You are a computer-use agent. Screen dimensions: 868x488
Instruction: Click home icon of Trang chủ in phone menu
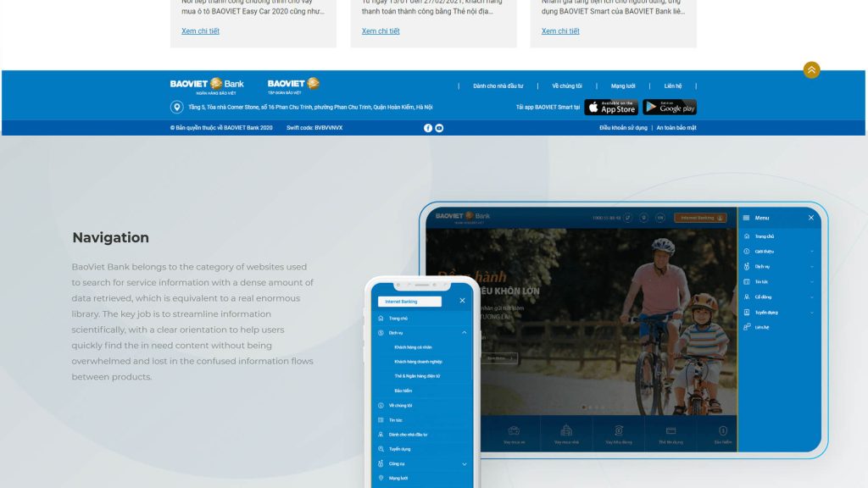click(381, 319)
